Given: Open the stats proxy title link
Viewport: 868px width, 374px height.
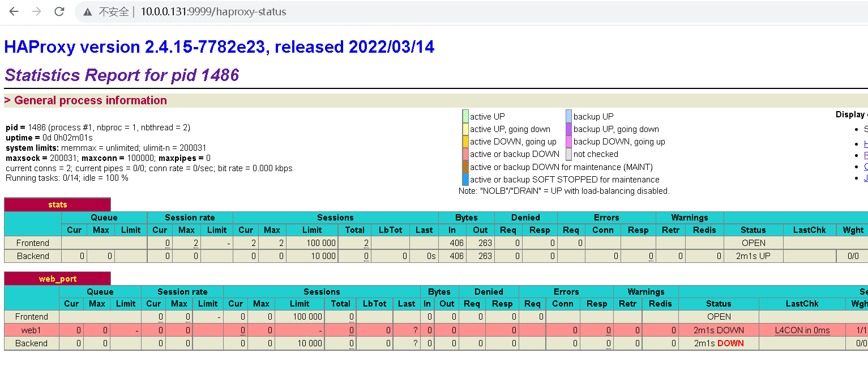Looking at the screenshot, I should click(x=58, y=205).
